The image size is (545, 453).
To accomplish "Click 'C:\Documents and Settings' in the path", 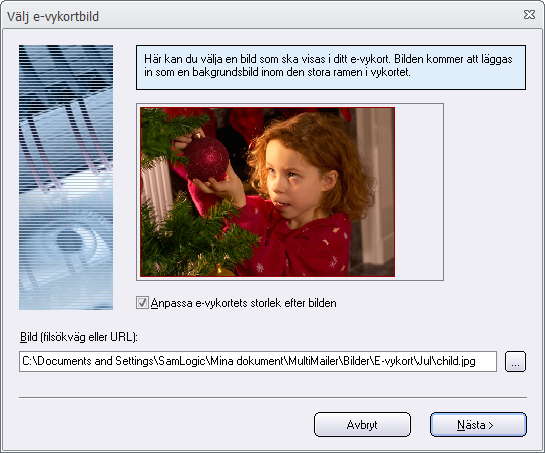I will click(x=88, y=361).
